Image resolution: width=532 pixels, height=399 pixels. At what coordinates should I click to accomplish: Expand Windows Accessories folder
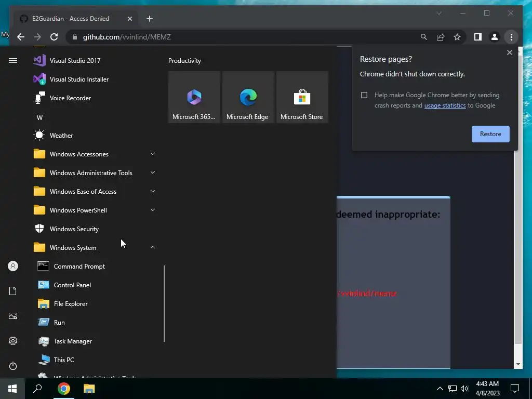point(95,154)
